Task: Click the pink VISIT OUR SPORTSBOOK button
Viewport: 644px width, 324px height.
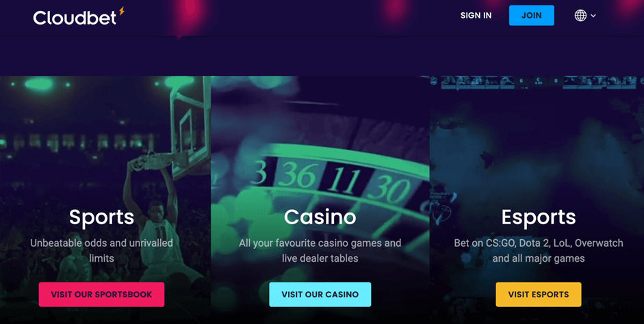Action: pos(101,294)
